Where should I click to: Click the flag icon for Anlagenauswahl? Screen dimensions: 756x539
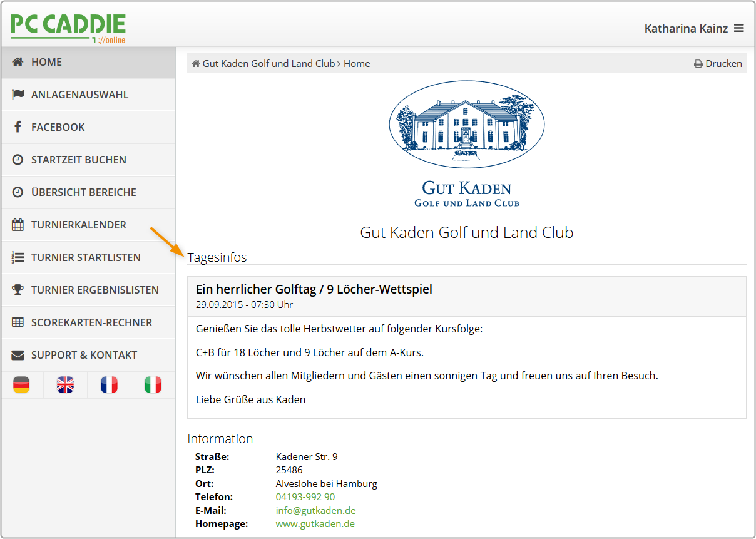click(x=18, y=95)
